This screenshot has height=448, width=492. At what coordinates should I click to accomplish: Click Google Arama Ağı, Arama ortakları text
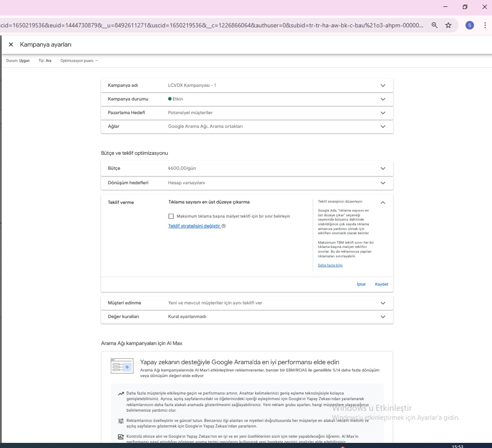click(205, 127)
